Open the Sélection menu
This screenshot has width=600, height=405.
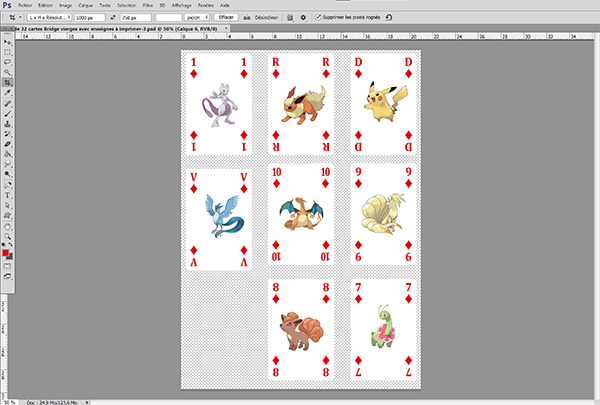point(127,5)
